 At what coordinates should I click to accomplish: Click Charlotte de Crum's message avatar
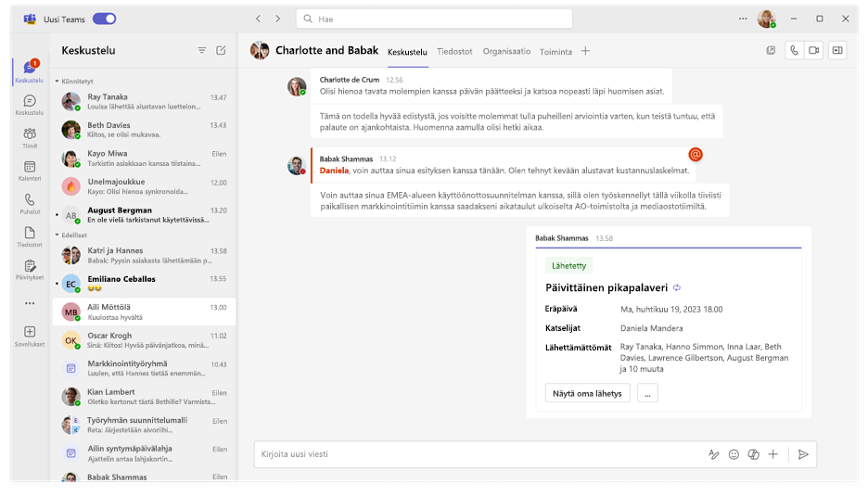[x=297, y=86]
